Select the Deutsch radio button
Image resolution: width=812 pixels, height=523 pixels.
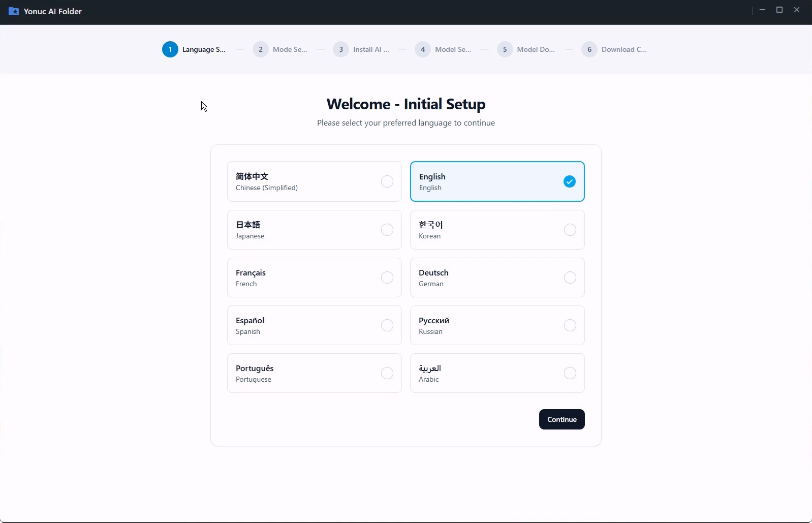[x=570, y=278]
